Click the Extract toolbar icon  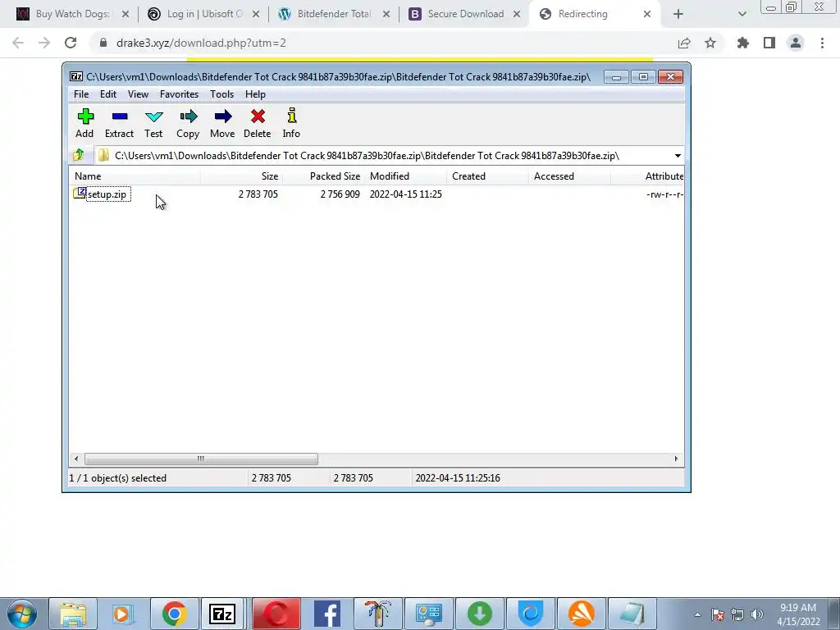119,124
